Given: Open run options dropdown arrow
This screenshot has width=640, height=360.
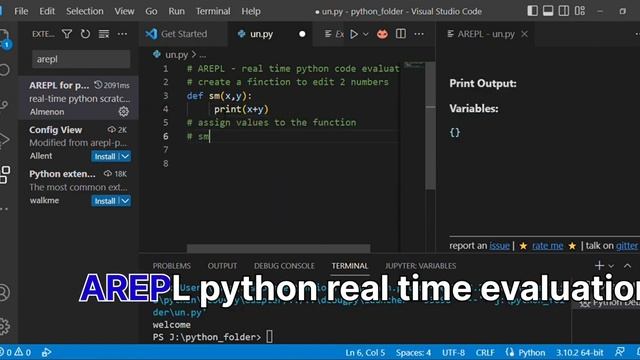Looking at the screenshot, I should point(366,34).
